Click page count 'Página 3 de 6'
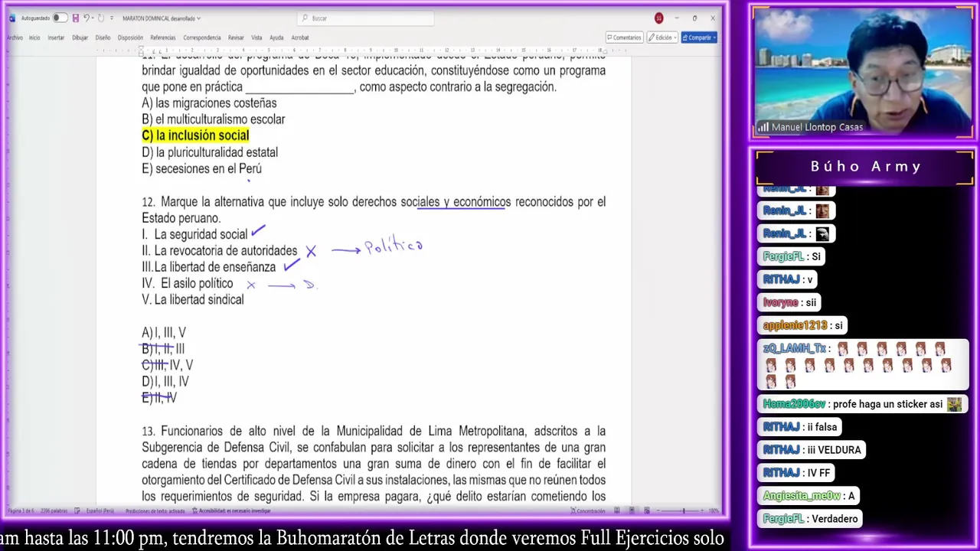Image resolution: width=980 pixels, height=551 pixels. click(x=21, y=510)
